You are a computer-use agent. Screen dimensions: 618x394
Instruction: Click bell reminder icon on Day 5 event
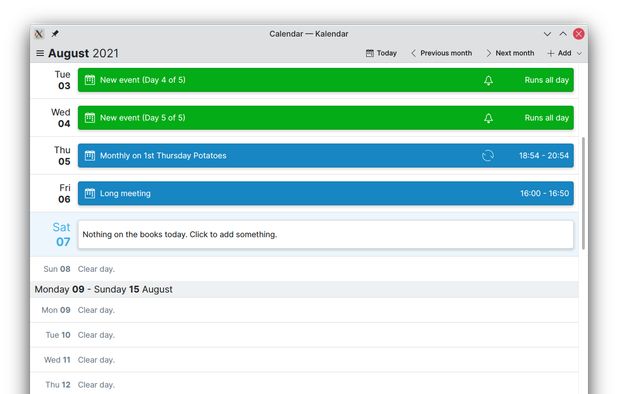(488, 118)
